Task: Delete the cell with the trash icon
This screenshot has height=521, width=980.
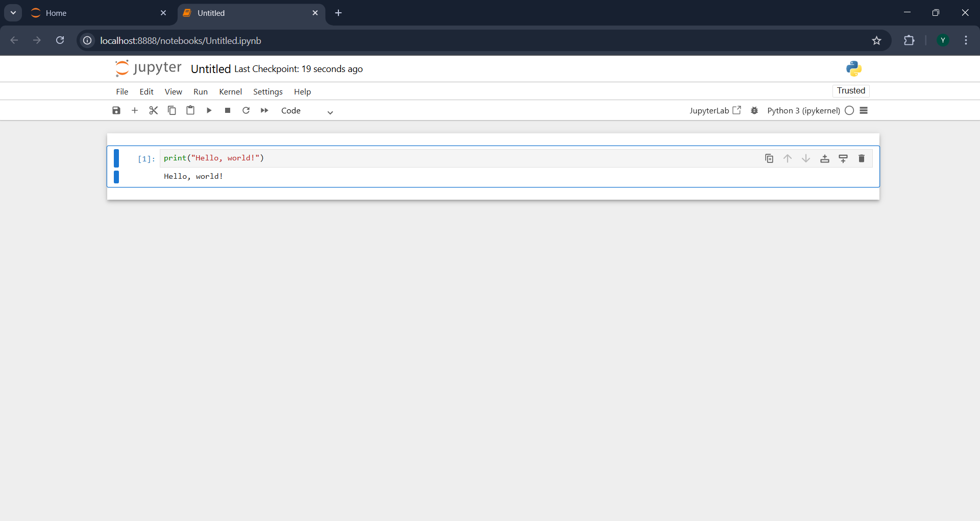Action: coord(862,158)
